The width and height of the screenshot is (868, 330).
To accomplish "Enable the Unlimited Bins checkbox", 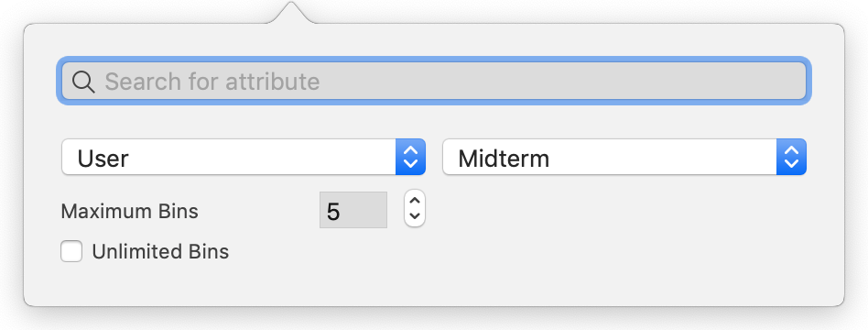I will (71, 251).
